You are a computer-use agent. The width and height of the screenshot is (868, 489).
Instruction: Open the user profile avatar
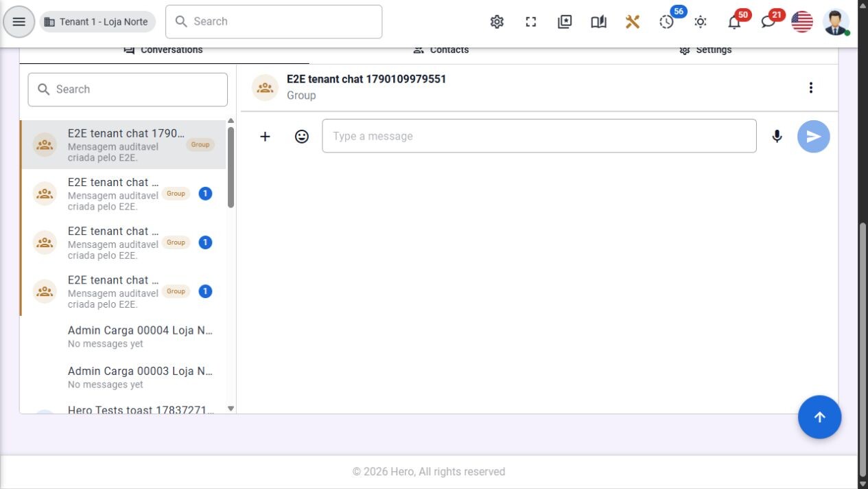(x=836, y=22)
